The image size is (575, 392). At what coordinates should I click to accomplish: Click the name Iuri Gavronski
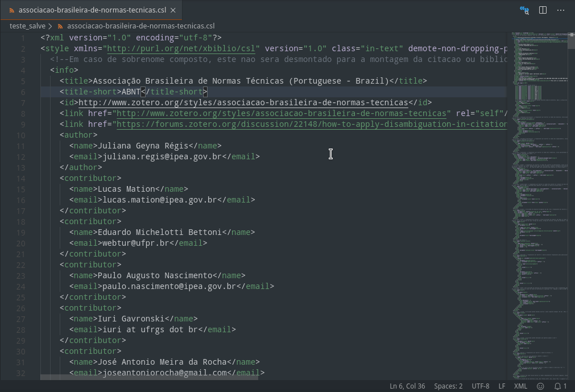[x=131, y=319]
